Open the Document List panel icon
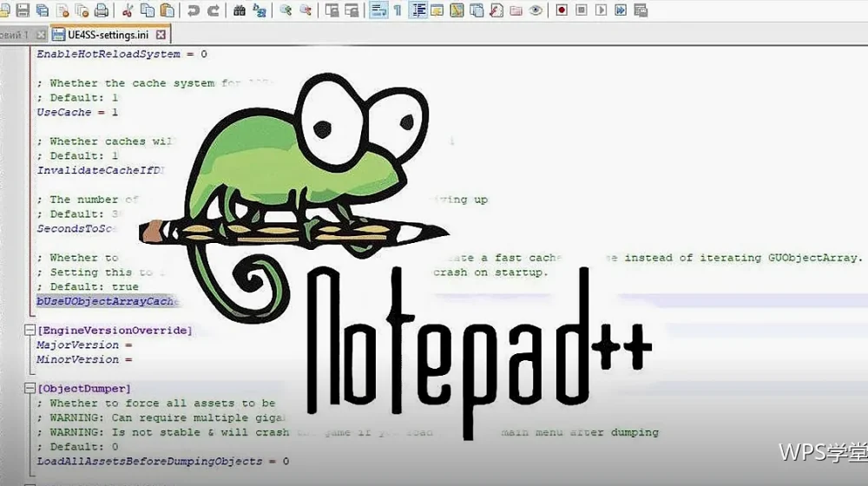 pyautogui.click(x=476, y=10)
